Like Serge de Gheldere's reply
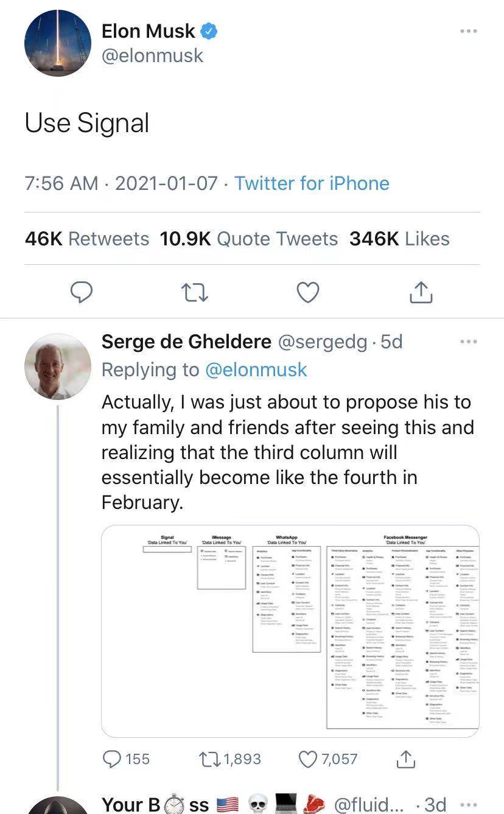Viewport: 504px width, 814px height. point(309,759)
